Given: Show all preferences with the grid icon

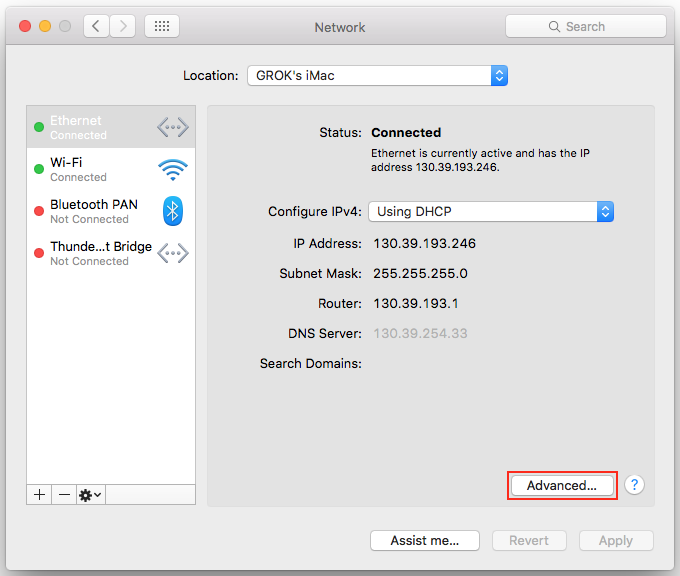Looking at the screenshot, I should 162,26.
